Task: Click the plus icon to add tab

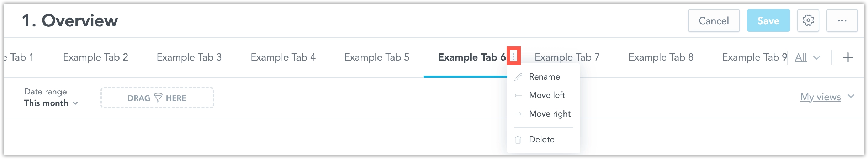Action: coord(848,57)
